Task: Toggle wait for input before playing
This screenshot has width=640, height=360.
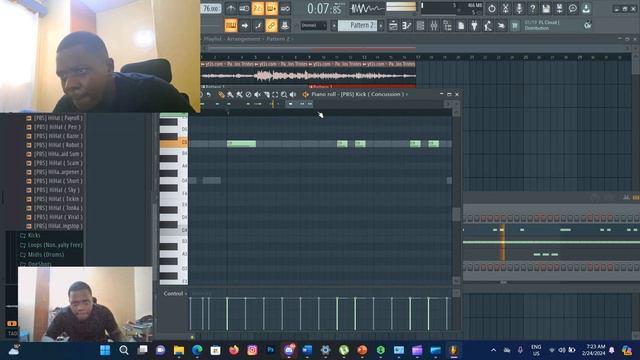Action: pos(244,9)
